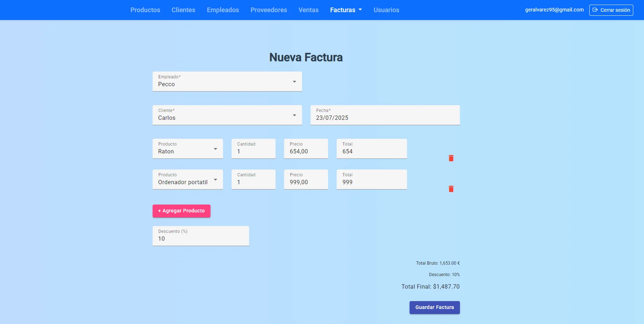
Task: Edit the Descuento percentage field
Action: click(200, 239)
